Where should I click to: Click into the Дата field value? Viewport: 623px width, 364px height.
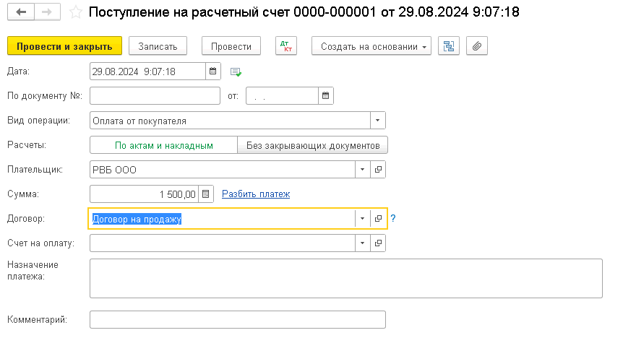point(148,71)
